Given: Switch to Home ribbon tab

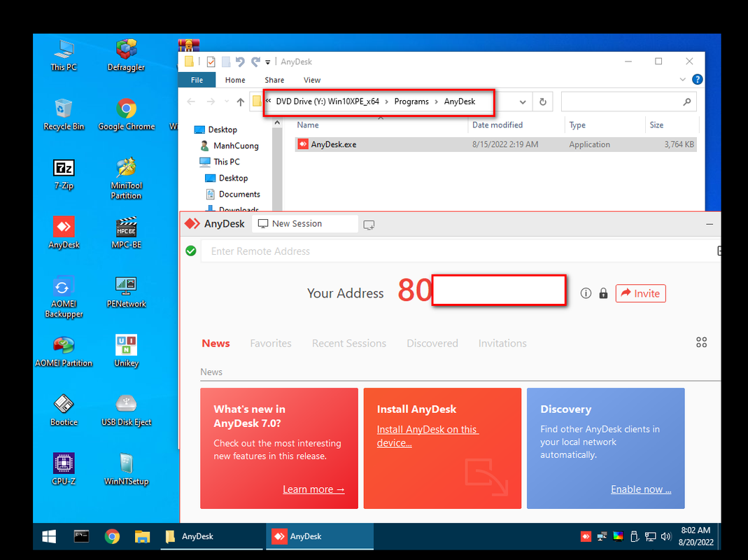Looking at the screenshot, I should point(235,80).
